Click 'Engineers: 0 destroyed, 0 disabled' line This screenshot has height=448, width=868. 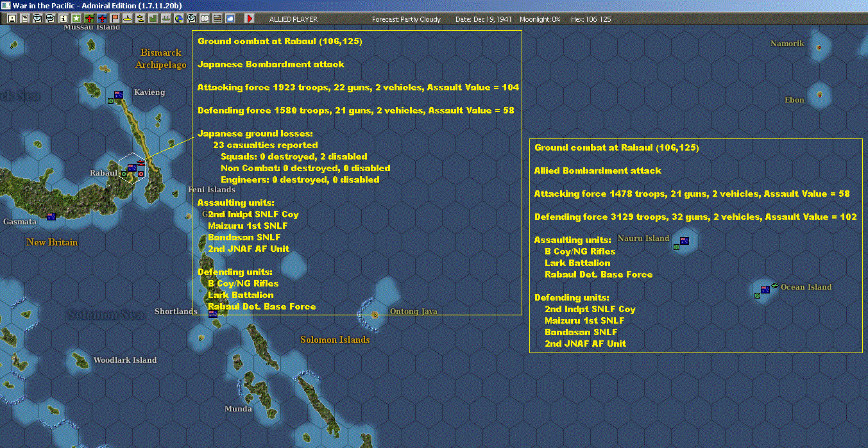click(x=300, y=179)
